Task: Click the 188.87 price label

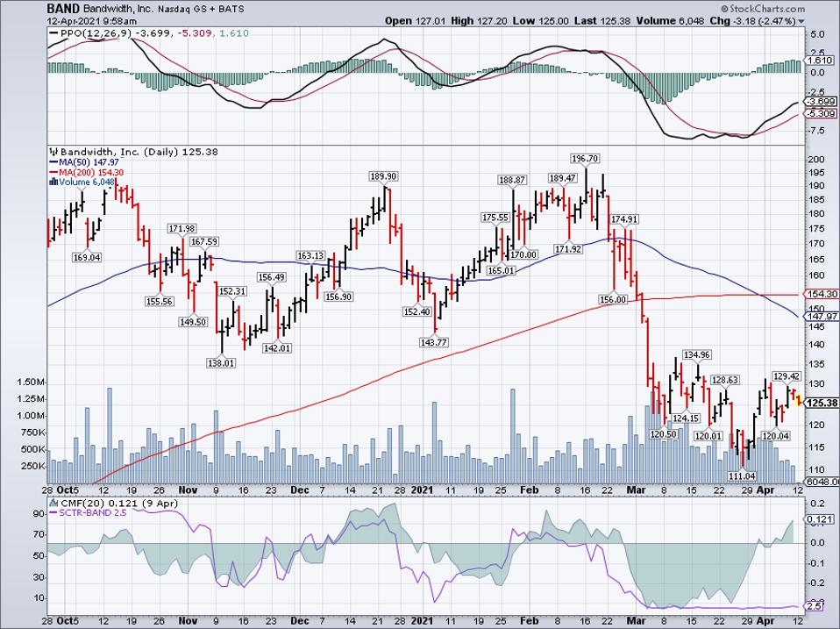Action: [512, 180]
